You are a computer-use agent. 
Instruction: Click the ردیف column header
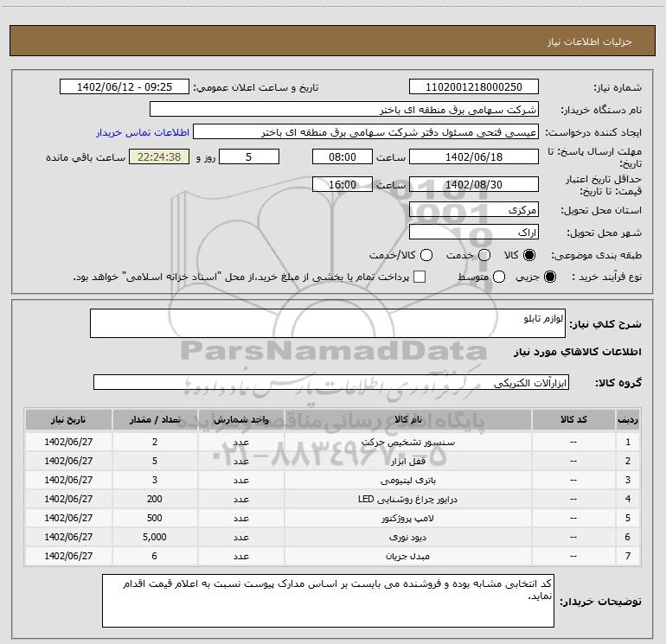pos(628,419)
